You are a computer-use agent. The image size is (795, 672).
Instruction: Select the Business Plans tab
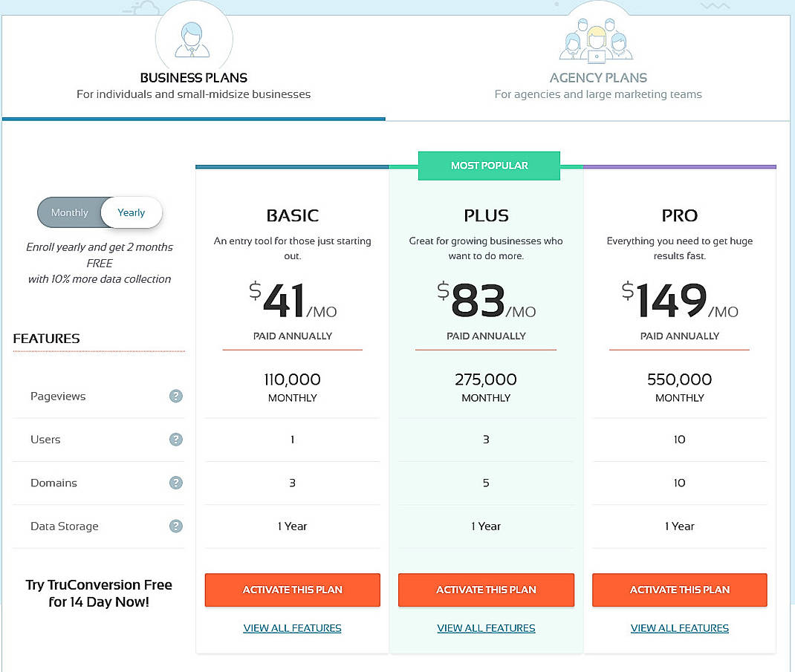click(x=195, y=77)
